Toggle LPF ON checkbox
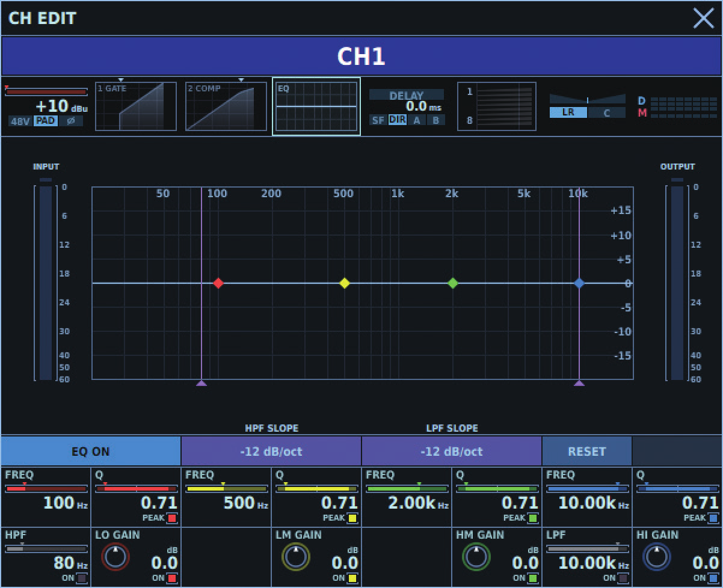 tap(623, 578)
